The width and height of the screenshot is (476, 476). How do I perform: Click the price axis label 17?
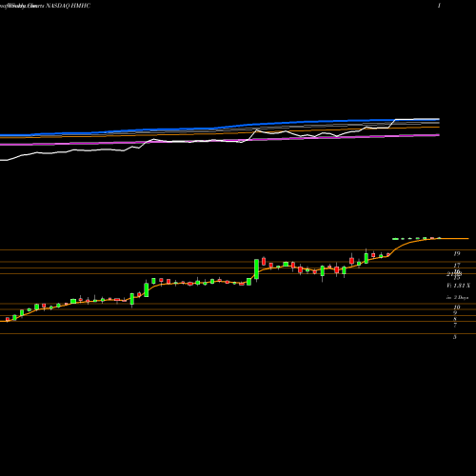[457, 266]
